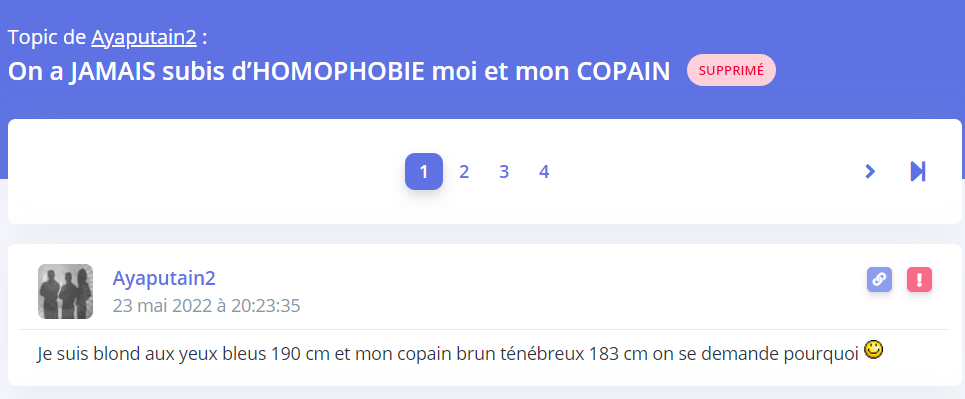
Task: Report the post with red exclamation icon
Action: [x=919, y=280]
